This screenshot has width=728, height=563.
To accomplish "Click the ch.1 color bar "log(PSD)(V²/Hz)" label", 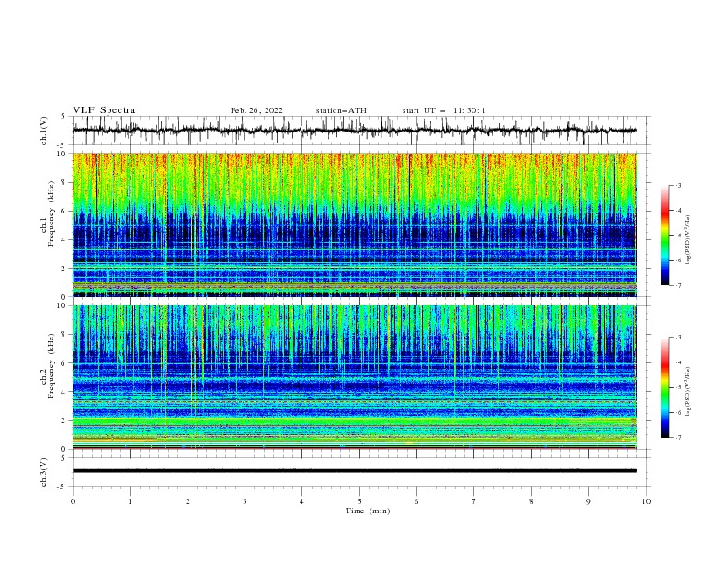I will 688,240.
